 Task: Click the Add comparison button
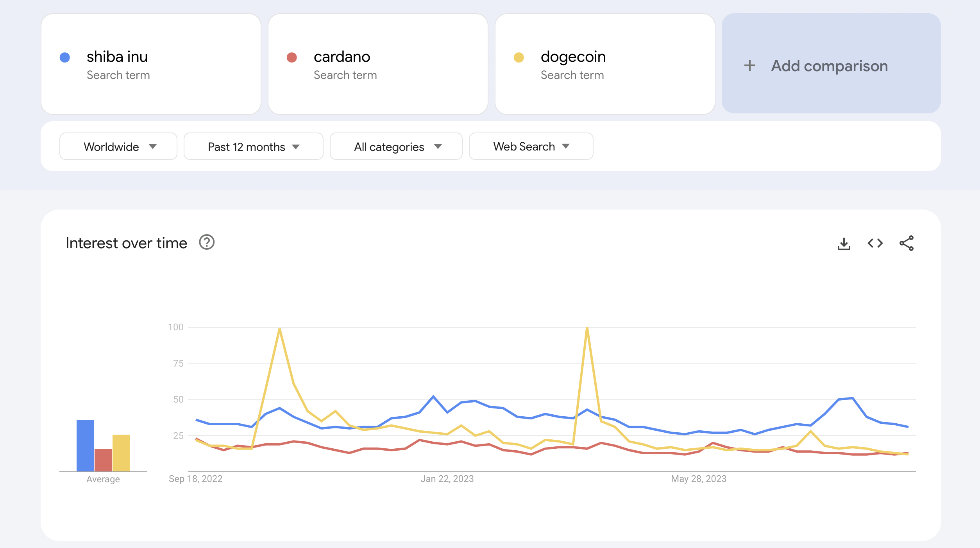click(x=830, y=66)
